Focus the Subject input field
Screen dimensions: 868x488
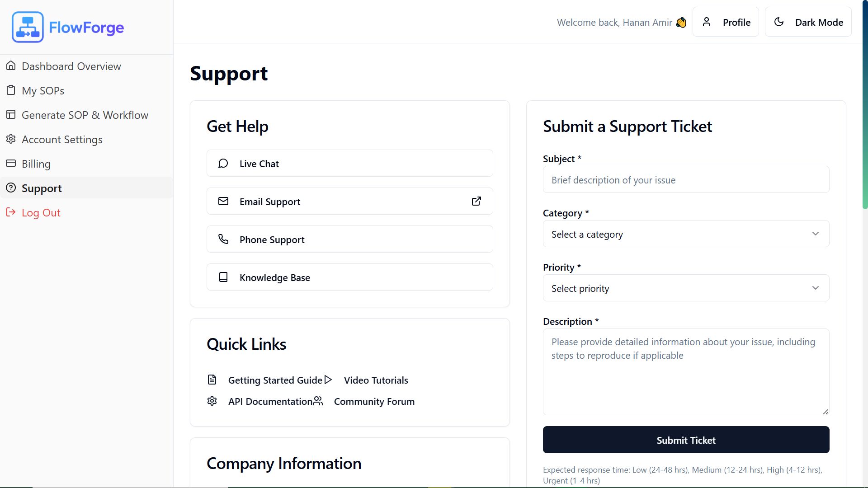[686, 180]
